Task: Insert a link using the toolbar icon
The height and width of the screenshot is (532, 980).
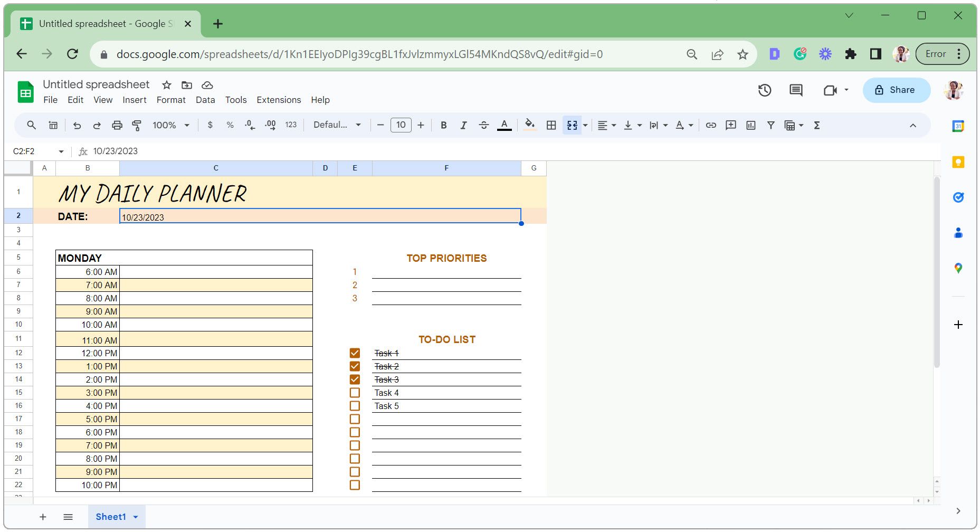Action: click(711, 125)
